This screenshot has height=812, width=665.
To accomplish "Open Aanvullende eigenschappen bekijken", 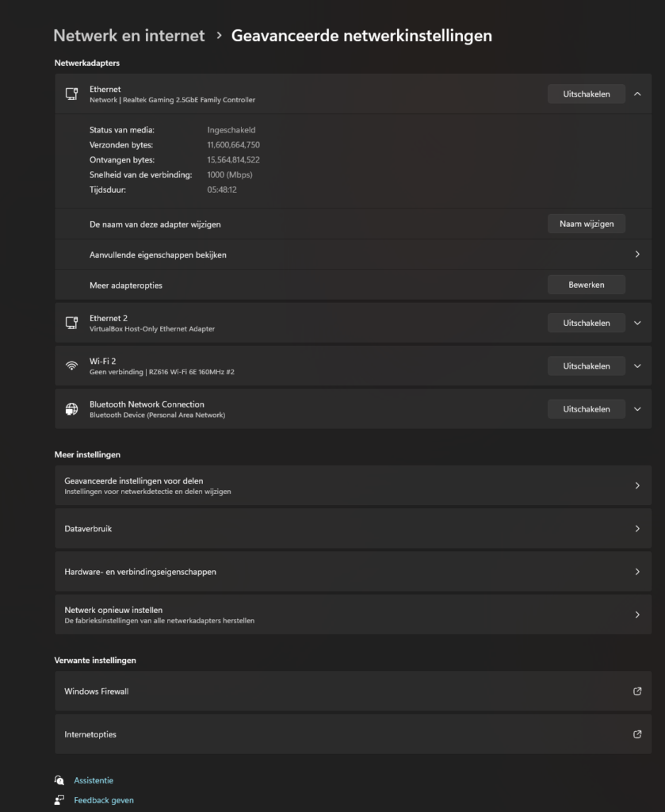I will 353,255.
